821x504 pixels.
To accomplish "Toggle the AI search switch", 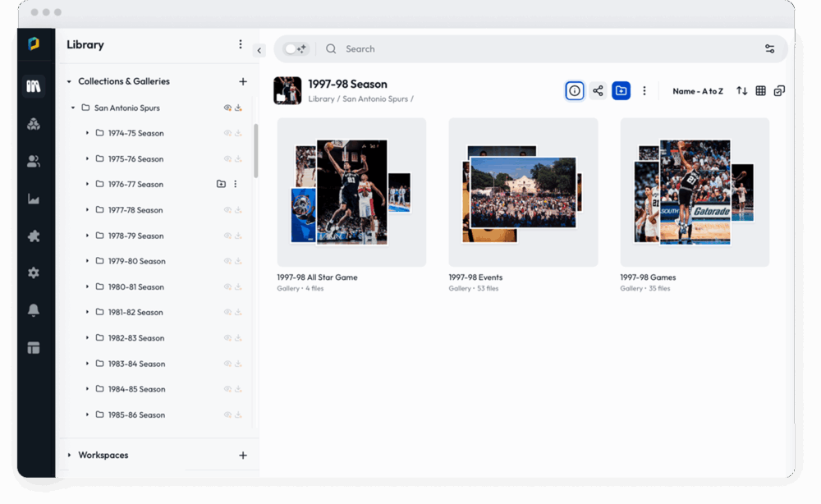I will click(x=295, y=49).
